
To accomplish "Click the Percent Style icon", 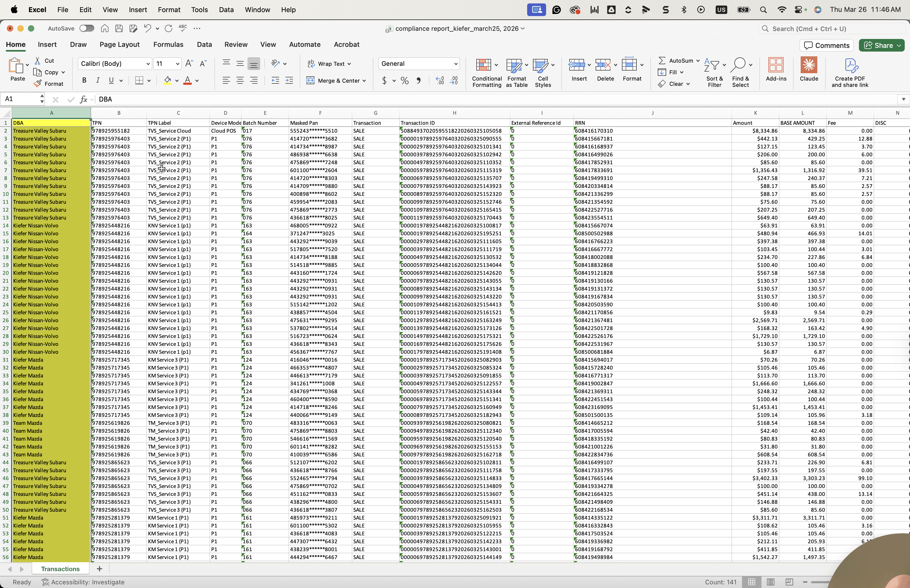I will [x=405, y=81].
